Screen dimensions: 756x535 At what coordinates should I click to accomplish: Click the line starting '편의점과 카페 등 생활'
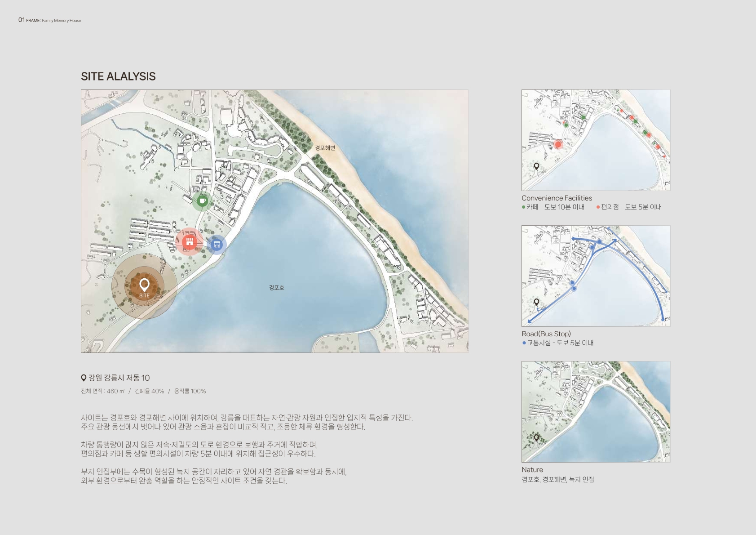(198, 454)
